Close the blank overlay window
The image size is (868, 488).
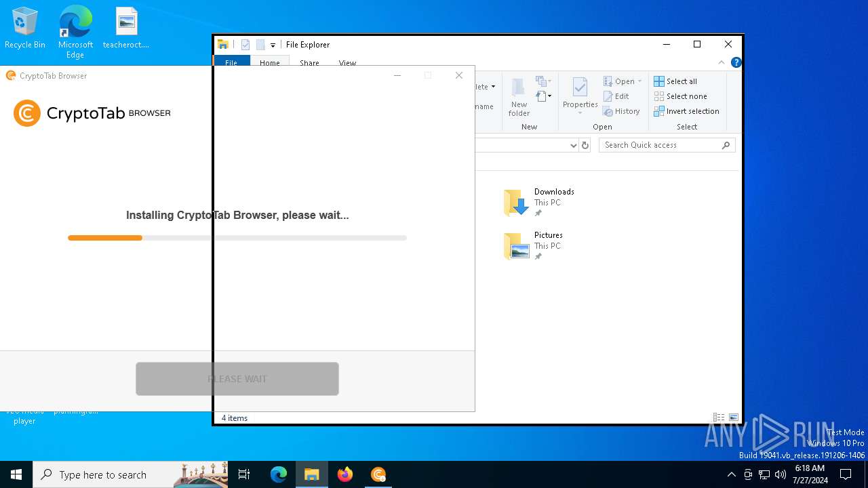coord(459,75)
